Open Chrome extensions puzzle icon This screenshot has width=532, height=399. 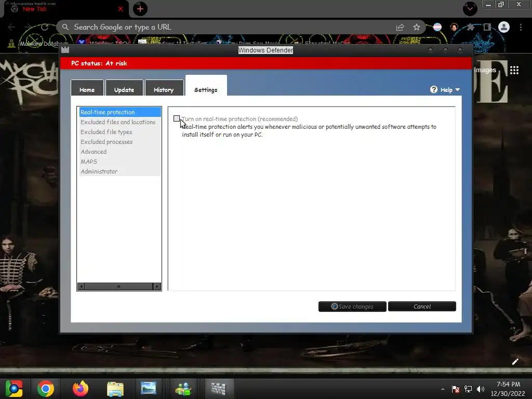click(x=470, y=27)
